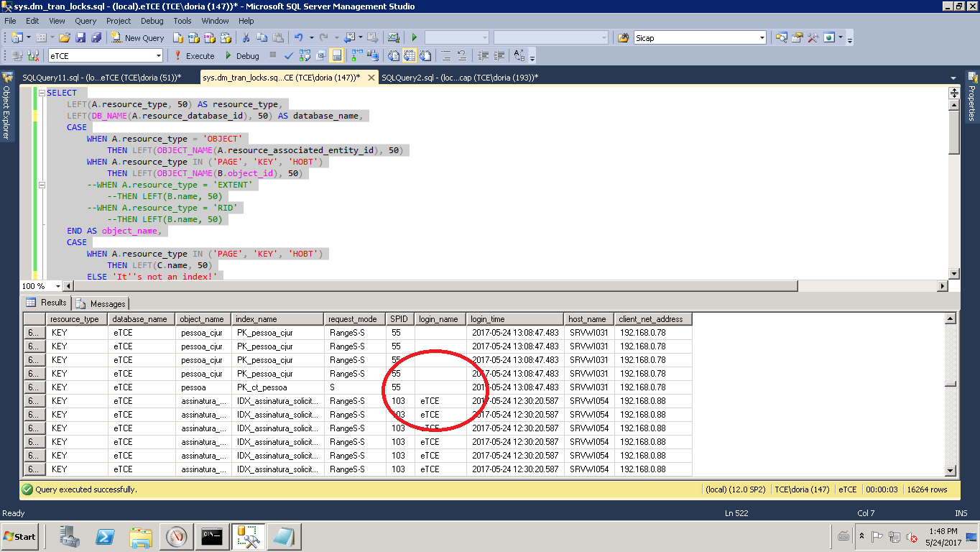Click the 'S' request_mode cell
Viewport: 980px width, 552px height.
coord(355,387)
